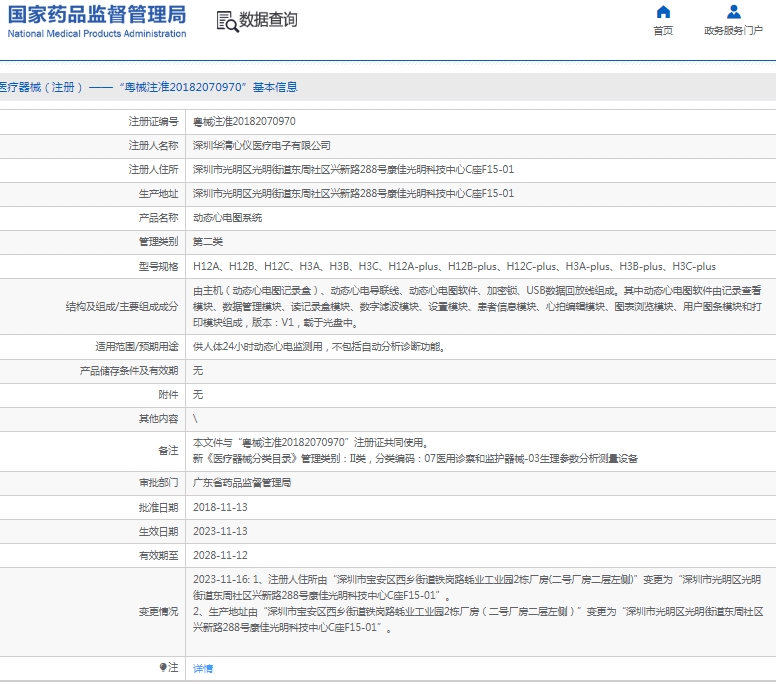Click the 数据查询 search document icon
The width and height of the screenshot is (776, 684).
(x=227, y=21)
